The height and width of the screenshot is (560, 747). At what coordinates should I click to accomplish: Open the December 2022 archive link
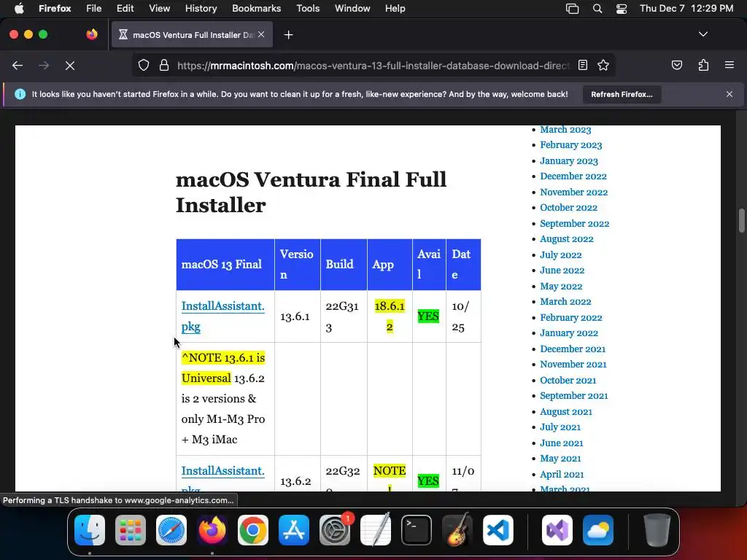573,176
